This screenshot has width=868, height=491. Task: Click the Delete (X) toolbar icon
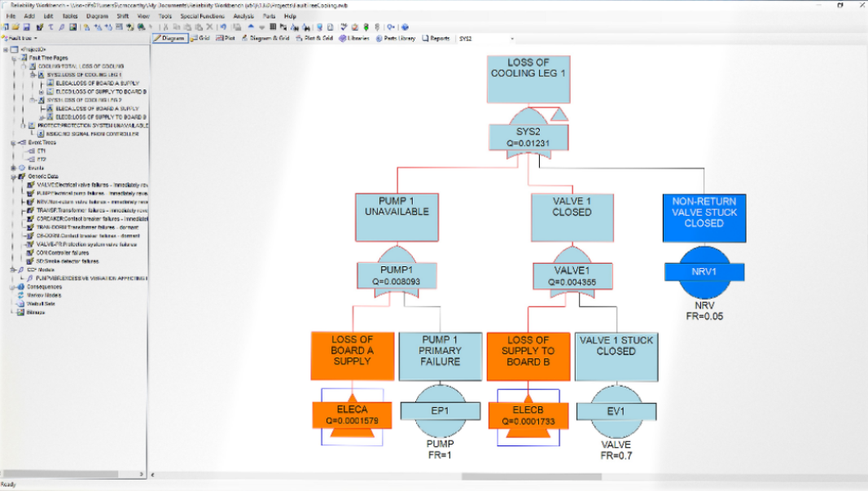pos(209,27)
